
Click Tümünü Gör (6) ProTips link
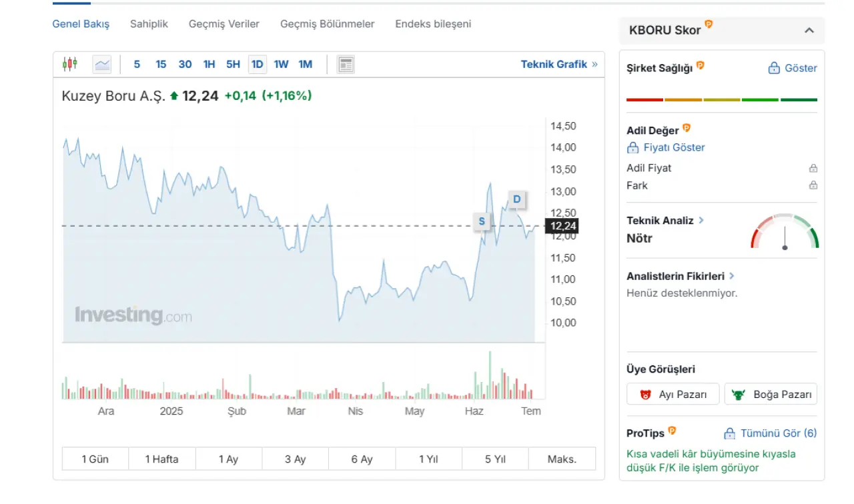[778, 433]
